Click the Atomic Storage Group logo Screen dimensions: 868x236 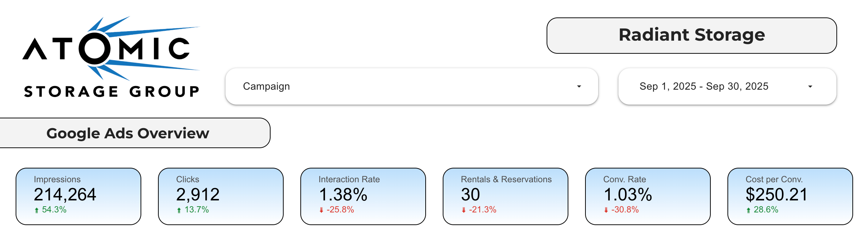coord(111,57)
